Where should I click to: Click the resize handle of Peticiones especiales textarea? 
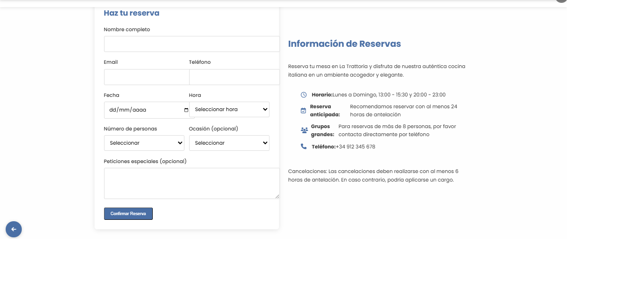coord(277,196)
